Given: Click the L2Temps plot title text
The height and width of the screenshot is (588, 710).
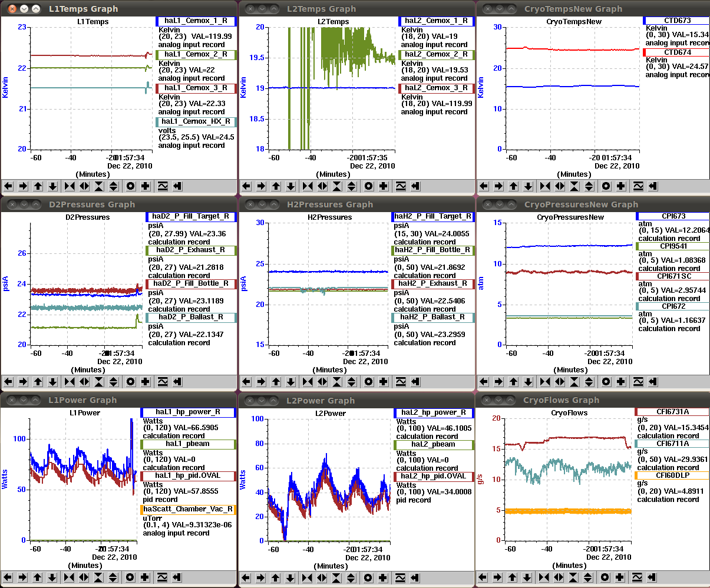Looking at the screenshot, I should [333, 22].
